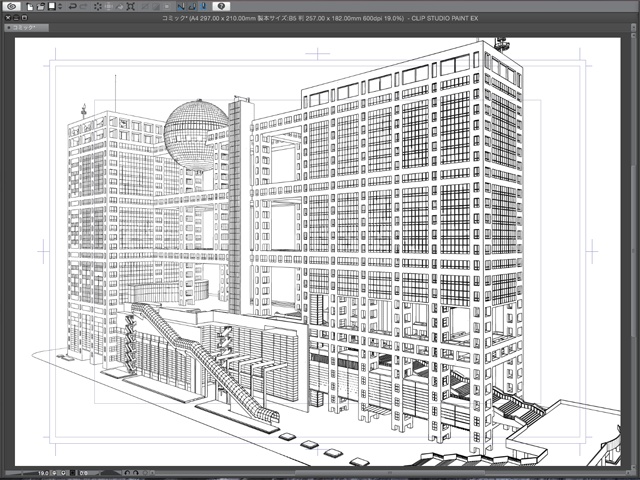Image resolution: width=640 pixels, height=480 pixels.
Task: Click the canvas window close button
Action: coord(8,18)
